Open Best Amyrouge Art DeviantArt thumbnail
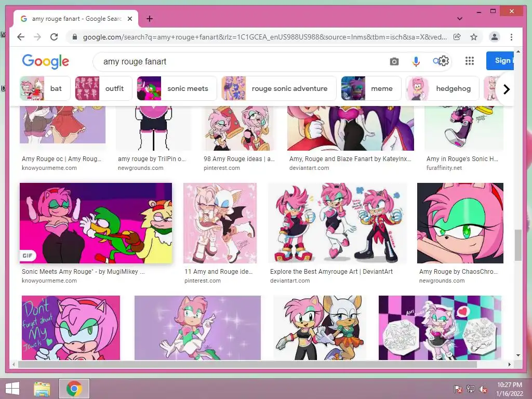Image resolution: width=532 pixels, height=399 pixels. (337, 223)
